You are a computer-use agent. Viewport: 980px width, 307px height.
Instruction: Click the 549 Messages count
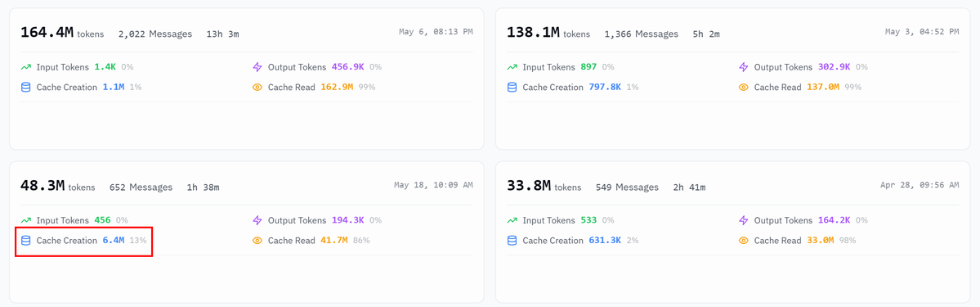pyautogui.click(x=627, y=187)
